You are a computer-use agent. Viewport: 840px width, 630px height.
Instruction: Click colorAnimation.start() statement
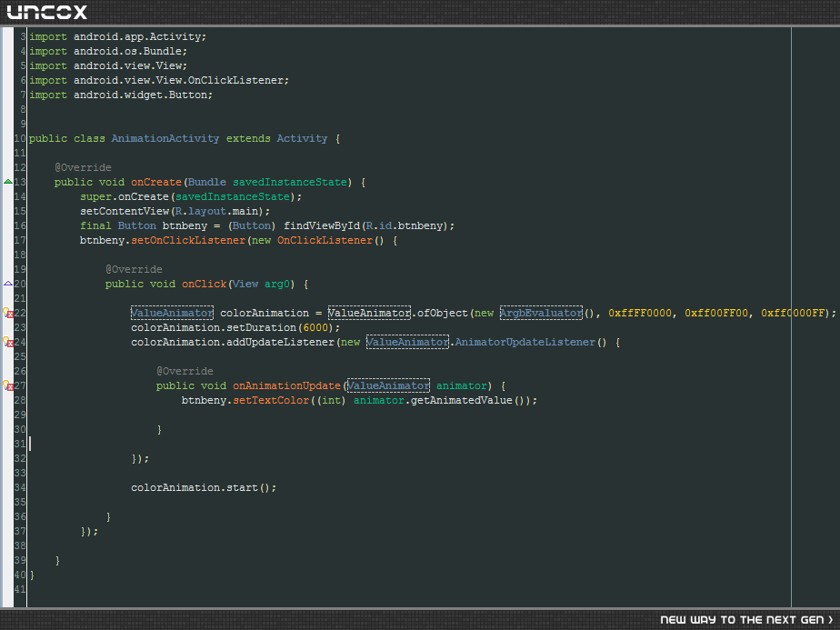[x=204, y=487]
